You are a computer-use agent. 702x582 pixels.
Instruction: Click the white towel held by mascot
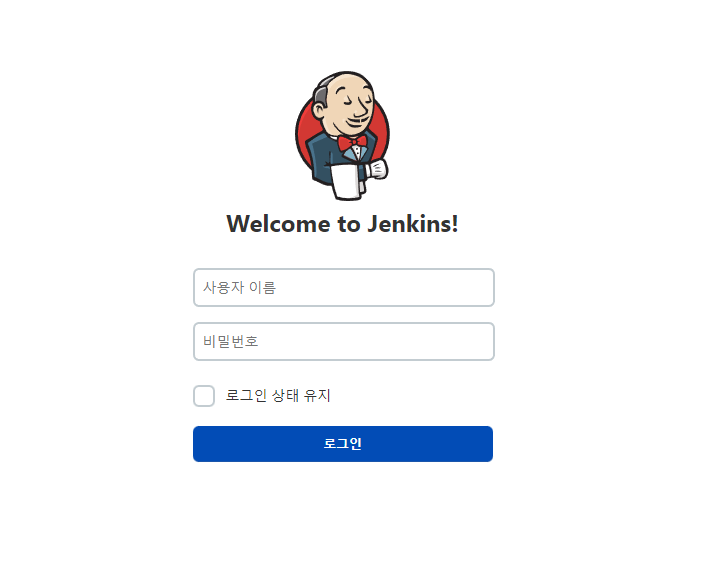click(x=345, y=181)
